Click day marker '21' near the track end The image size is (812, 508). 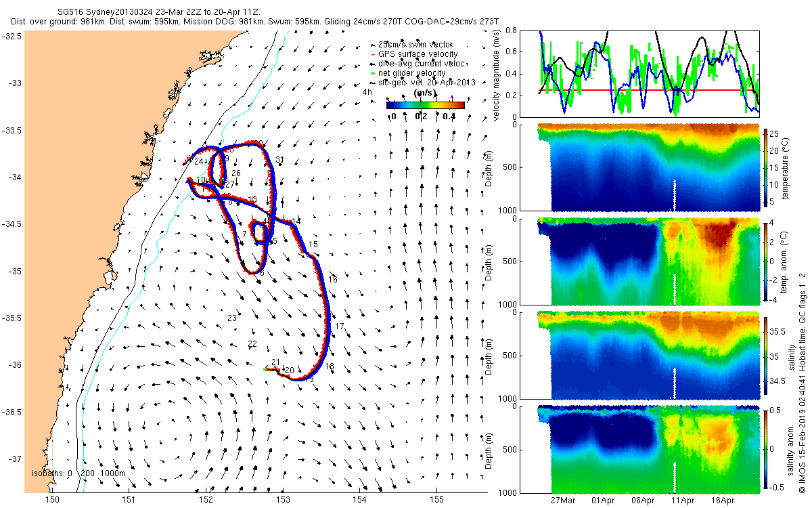[275, 362]
